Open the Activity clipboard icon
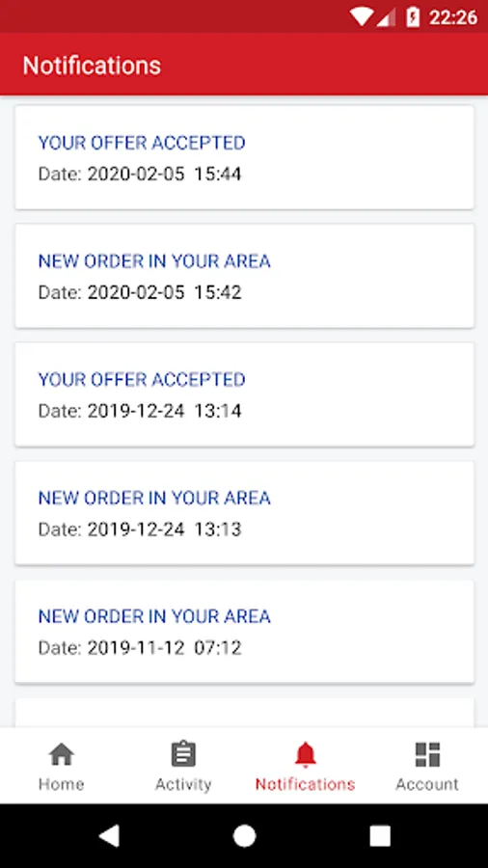488x868 pixels. point(183,754)
